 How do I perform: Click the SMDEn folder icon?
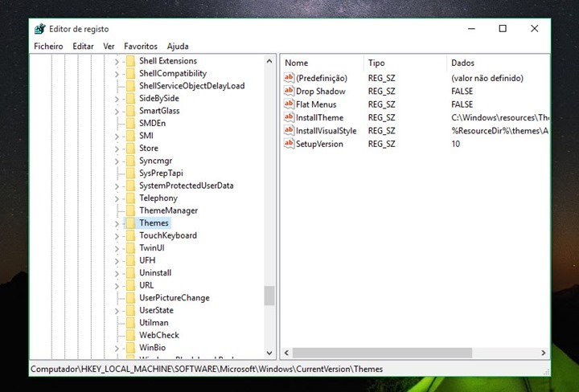(x=131, y=123)
